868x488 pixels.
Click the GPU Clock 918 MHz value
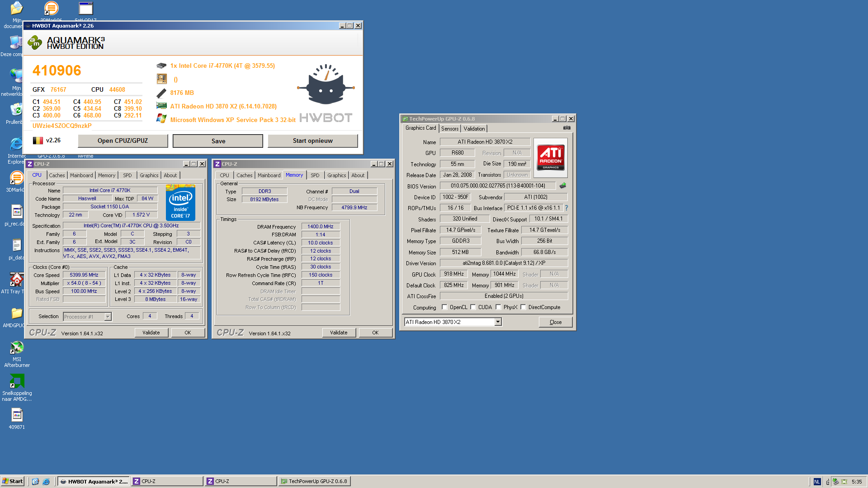pos(454,274)
